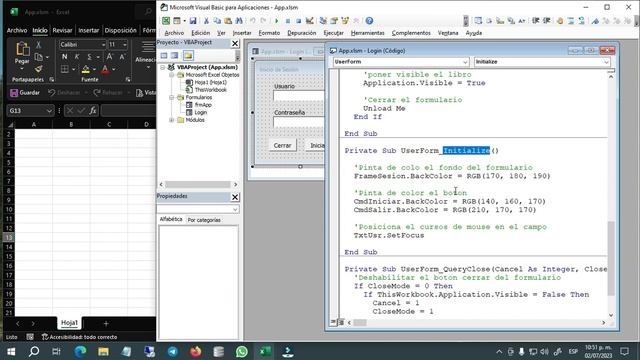640x360 pixels.
Task: Expand the Módulos folder
Action: 172,120
